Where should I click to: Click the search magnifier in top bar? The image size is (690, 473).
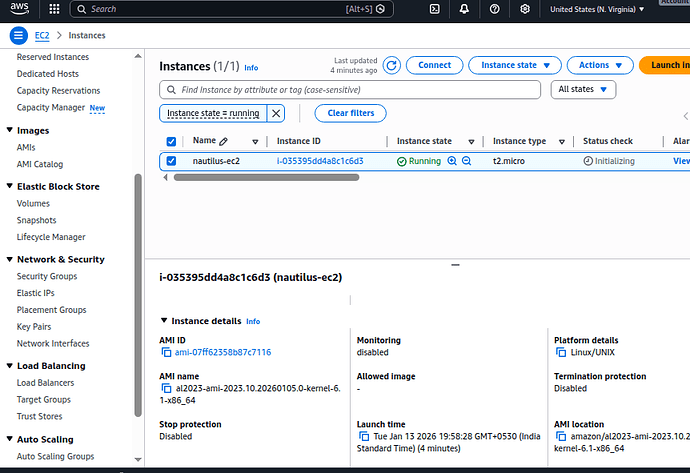coord(81,9)
